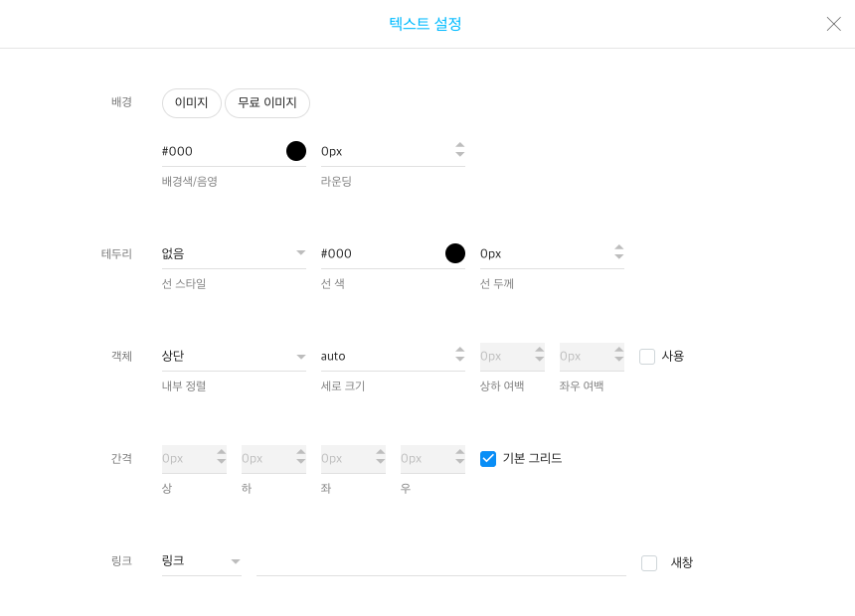This screenshot has width=855, height=616.
Task: Increase the 선 두께 value with up arrow
Action: (619, 248)
